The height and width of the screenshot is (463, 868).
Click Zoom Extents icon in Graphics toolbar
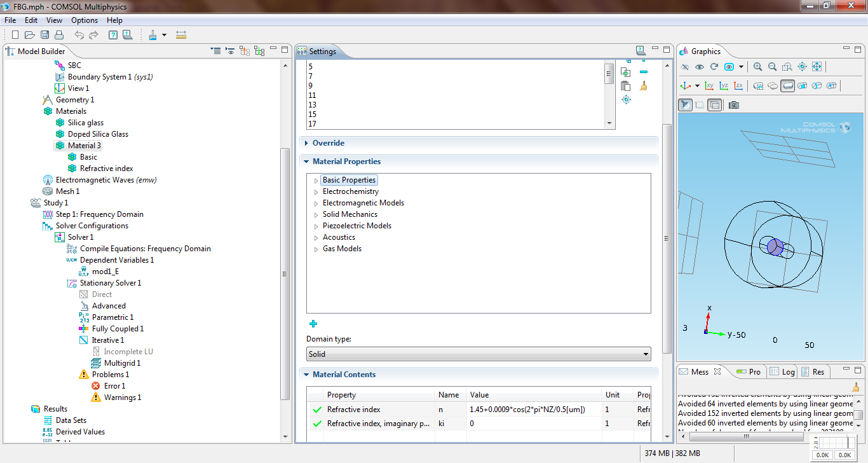coord(817,67)
